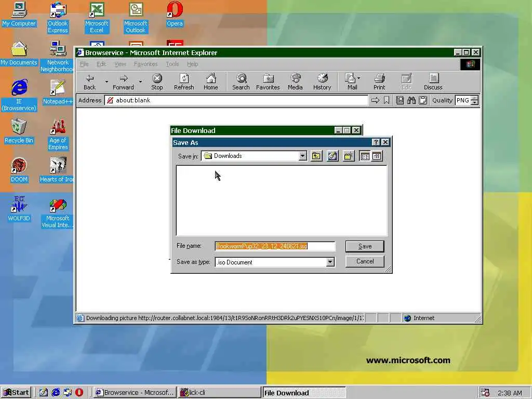Switch to Browservice taskbar button
Image resolution: width=532 pixels, height=399 pixels.
point(135,393)
